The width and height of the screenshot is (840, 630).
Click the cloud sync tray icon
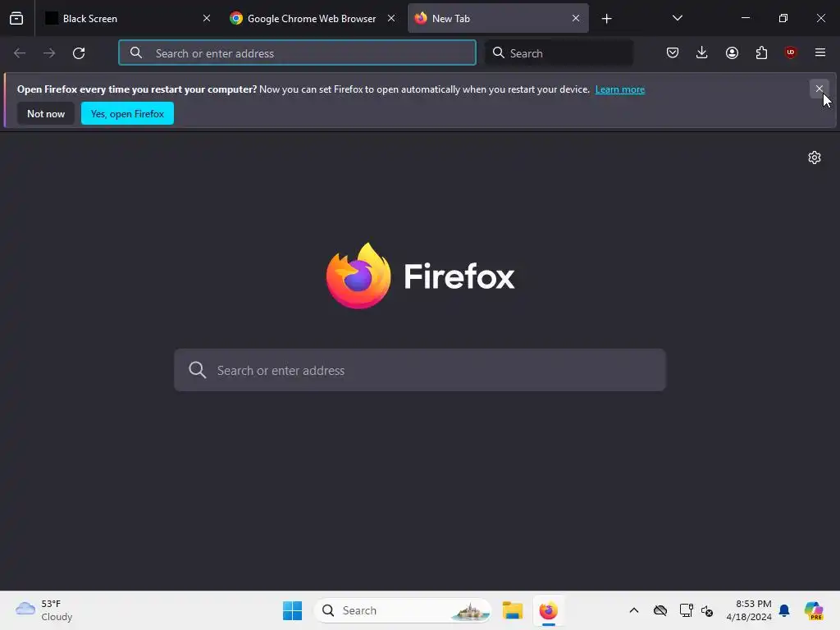click(x=660, y=610)
